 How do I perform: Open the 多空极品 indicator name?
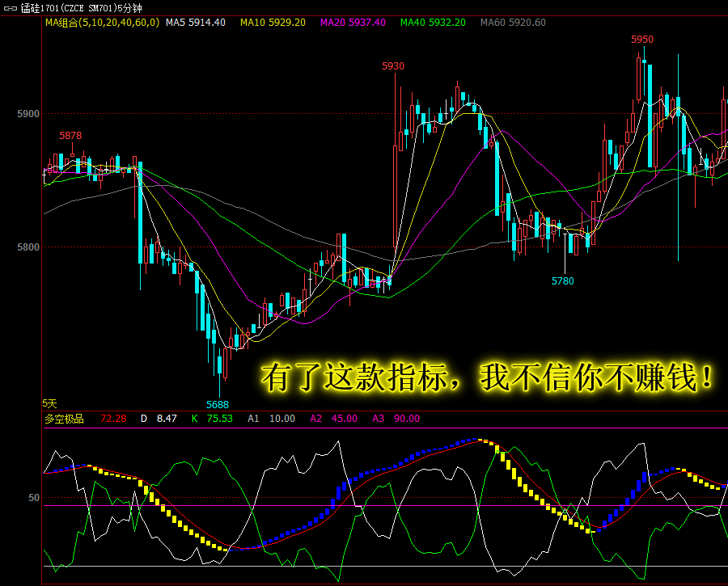(x=64, y=419)
